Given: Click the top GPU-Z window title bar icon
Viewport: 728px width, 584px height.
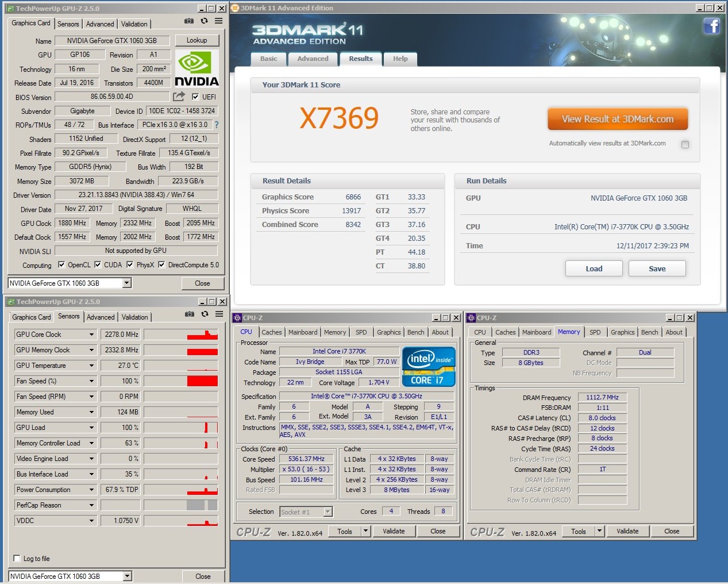Looking at the screenshot, I should (10, 9).
